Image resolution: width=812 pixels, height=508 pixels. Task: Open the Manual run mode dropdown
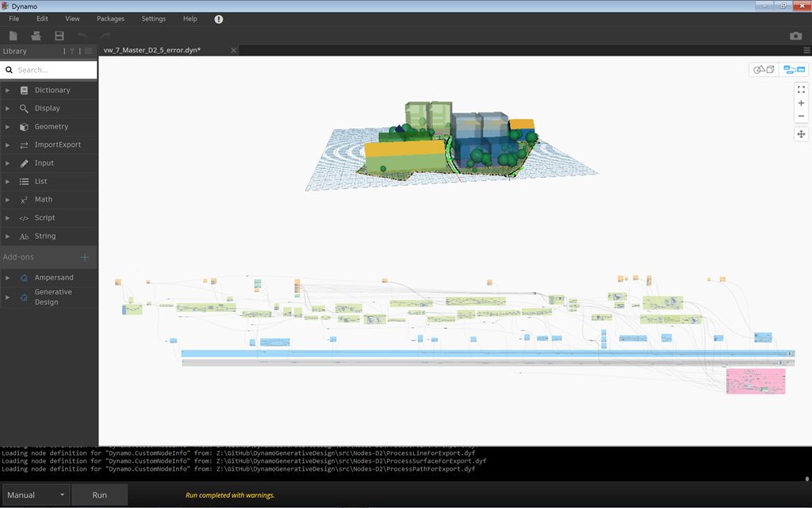(36, 495)
